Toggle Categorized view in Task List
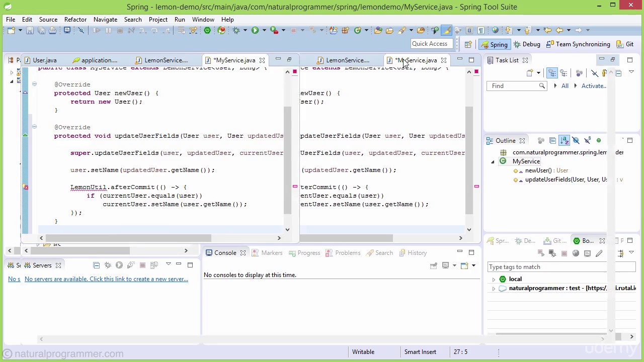 [x=552, y=73]
